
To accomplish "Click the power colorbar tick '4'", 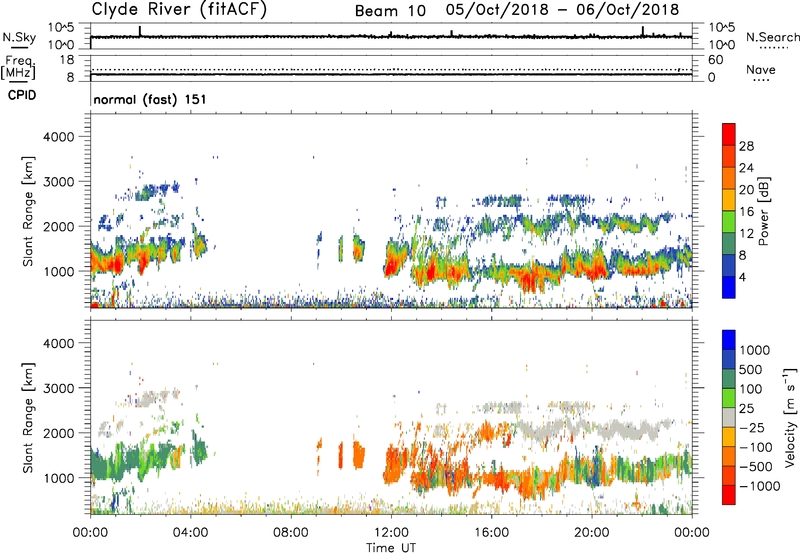I will (742, 277).
